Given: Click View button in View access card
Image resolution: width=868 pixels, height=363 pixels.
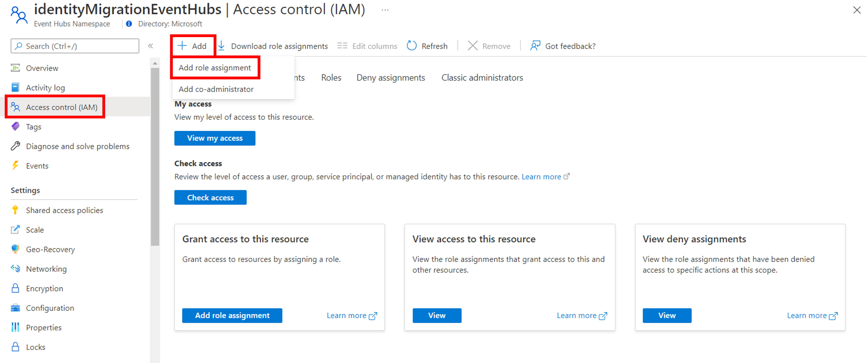Looking at the screenshot, I should click(437, 315).
